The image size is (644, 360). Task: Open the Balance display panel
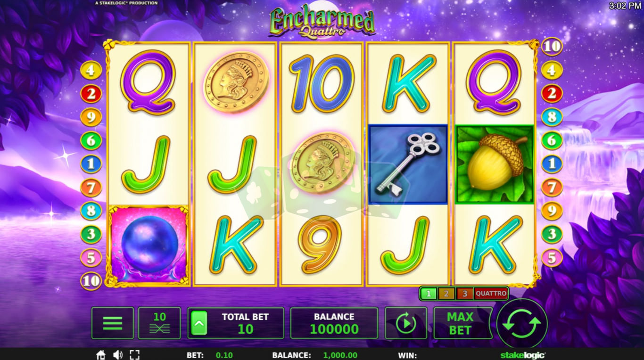[x=334, y=323]
